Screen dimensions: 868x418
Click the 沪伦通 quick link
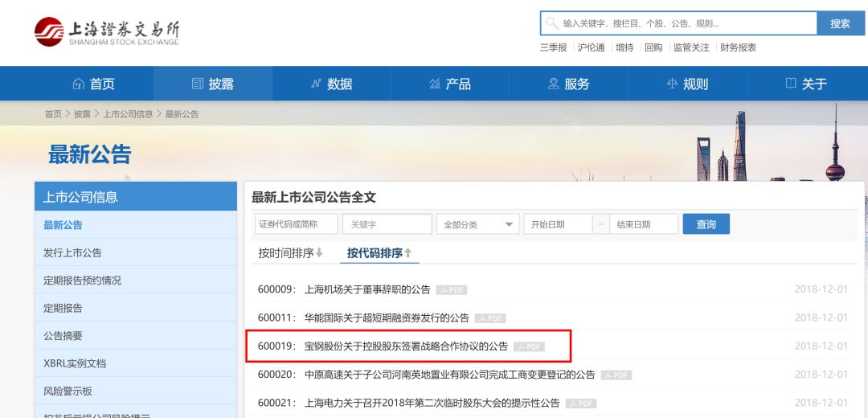pos(592,47)
